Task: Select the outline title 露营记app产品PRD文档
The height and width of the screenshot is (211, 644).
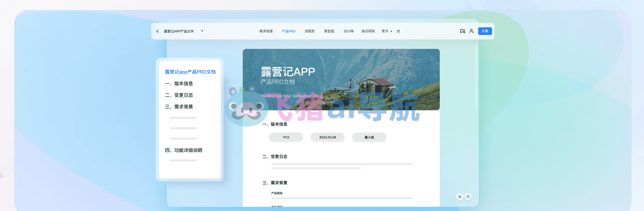Action: point(190,72)
